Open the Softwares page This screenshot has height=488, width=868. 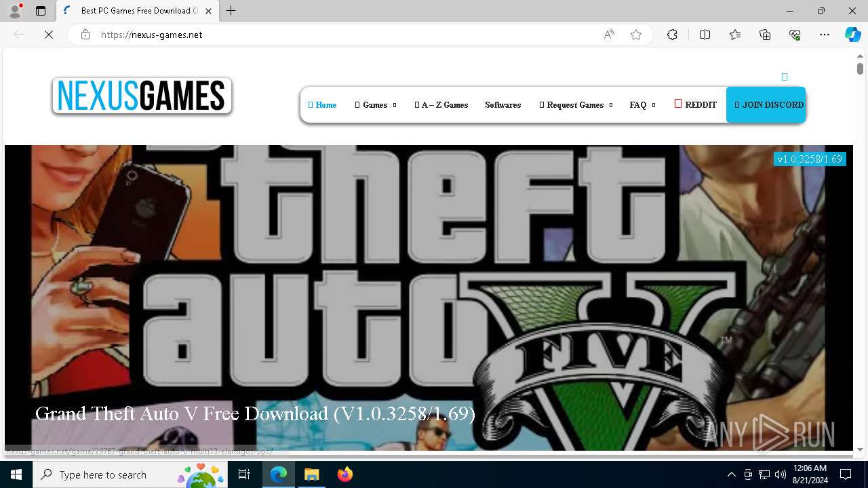tap(503, 105)
